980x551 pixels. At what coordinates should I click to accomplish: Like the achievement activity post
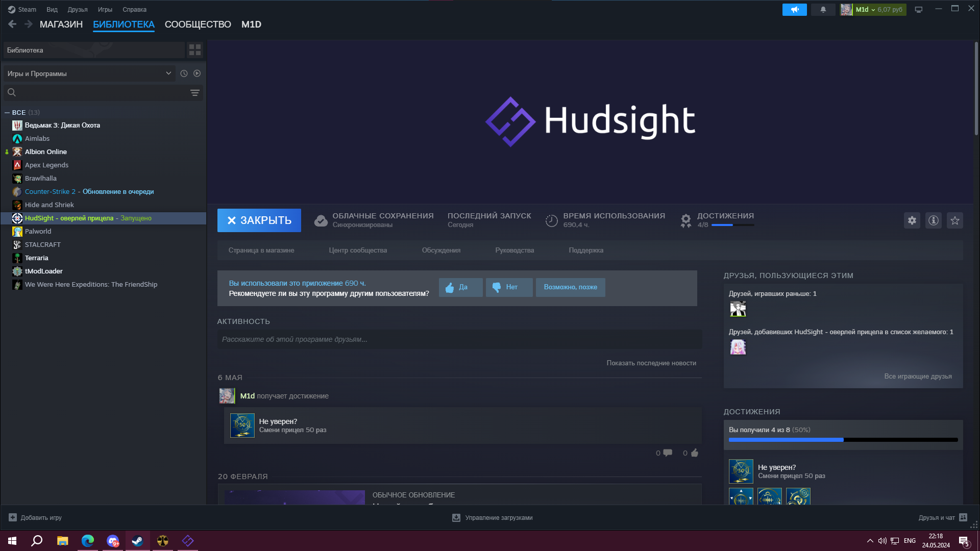(x=695, y=453)
